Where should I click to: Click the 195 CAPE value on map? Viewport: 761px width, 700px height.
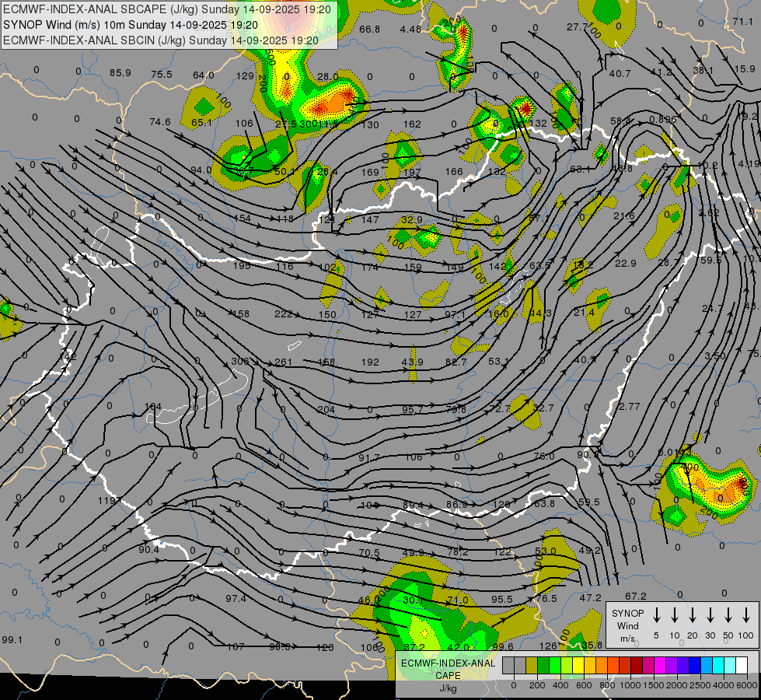coord(242,265)
